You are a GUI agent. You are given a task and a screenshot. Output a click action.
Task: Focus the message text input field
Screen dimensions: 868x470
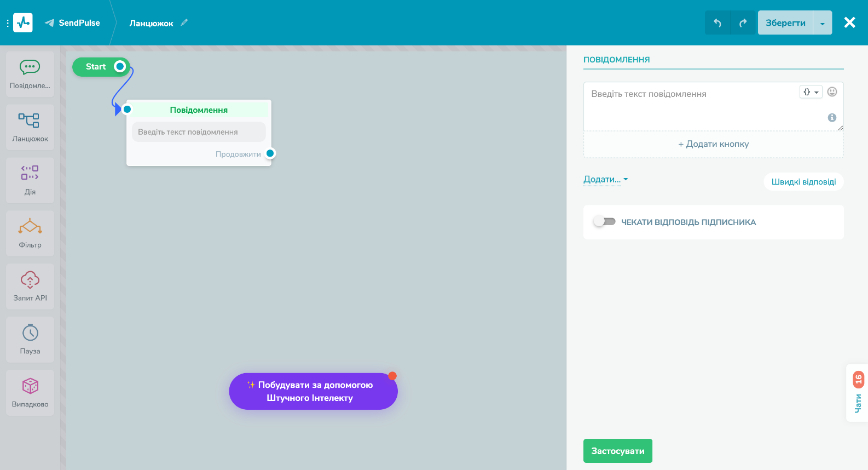[x=690, y=105]
